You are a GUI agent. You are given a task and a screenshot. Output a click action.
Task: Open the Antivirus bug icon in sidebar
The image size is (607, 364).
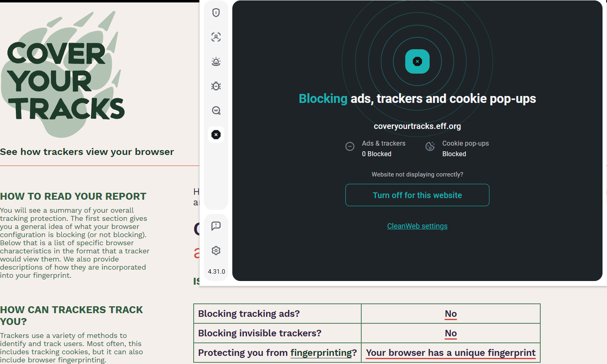[216, 86]
